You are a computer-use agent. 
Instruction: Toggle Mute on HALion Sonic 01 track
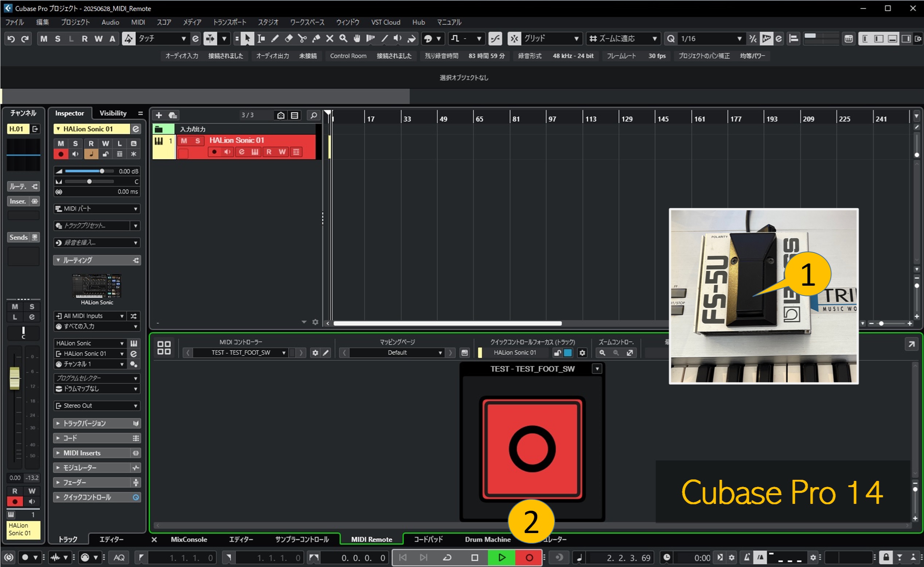(x=184, y=141)
